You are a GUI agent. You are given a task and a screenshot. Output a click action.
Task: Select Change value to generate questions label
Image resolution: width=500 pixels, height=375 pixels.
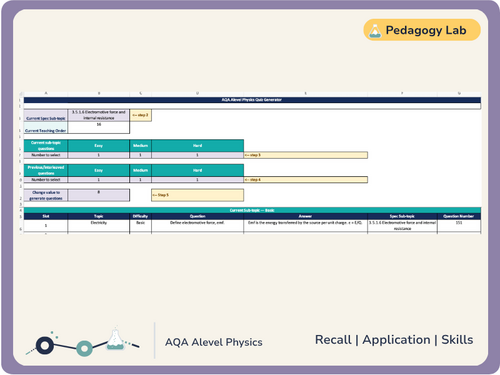click(46, 195)
